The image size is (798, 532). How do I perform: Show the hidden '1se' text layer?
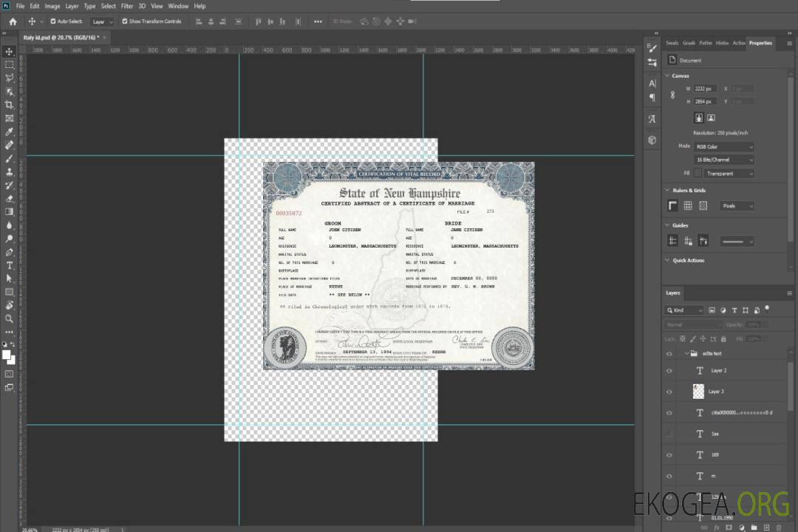tap(669, 434)
